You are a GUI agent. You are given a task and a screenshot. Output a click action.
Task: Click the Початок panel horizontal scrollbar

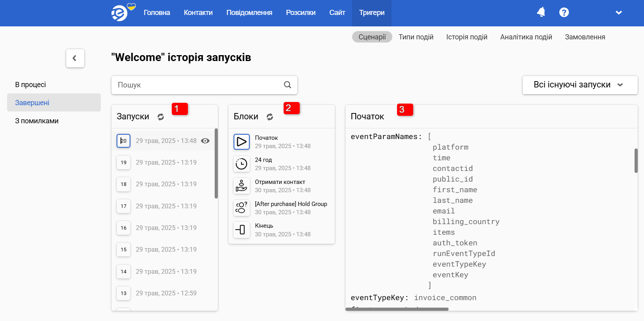pos(397,309)
